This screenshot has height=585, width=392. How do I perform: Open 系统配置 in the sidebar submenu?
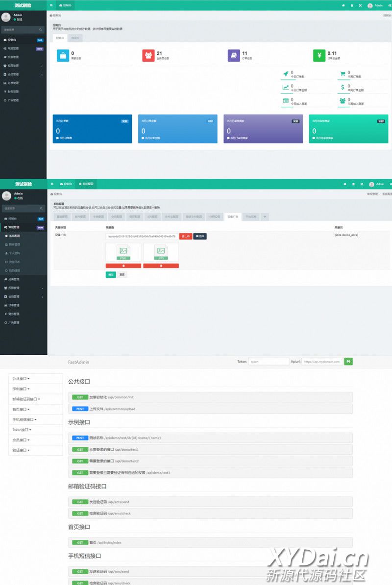point(23,236)
